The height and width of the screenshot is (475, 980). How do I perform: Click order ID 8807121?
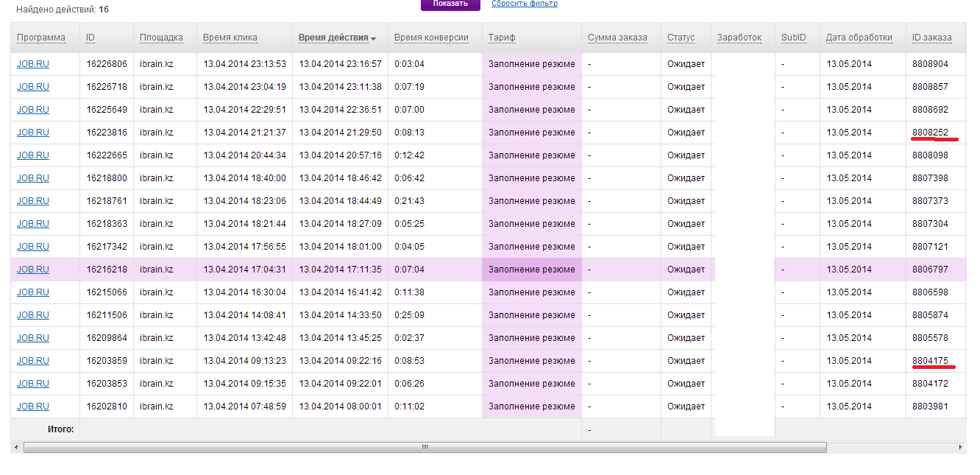point(930,247)
